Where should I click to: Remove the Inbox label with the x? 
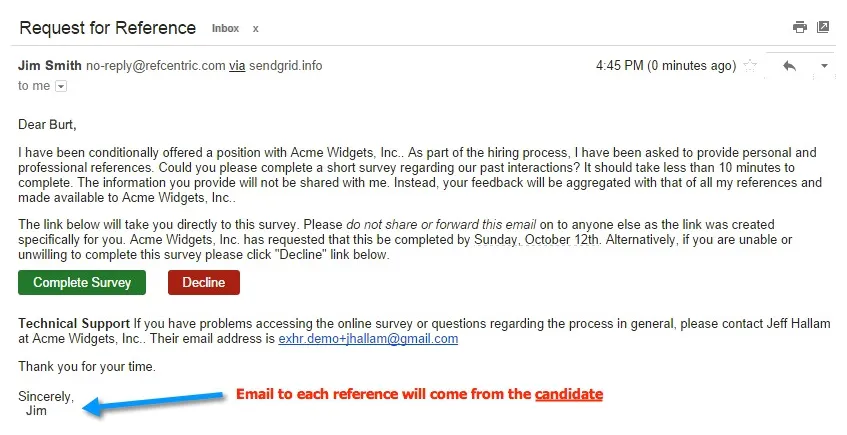255,29
